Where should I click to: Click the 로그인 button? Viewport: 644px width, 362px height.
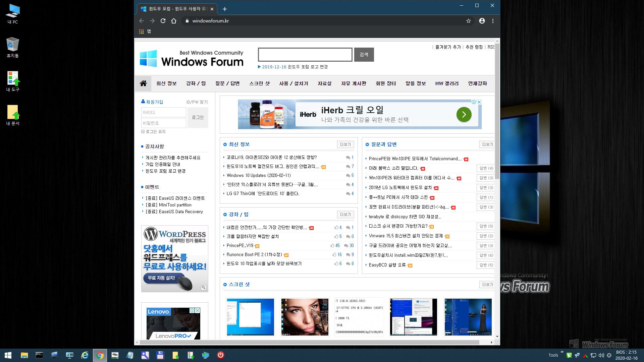pos(198,118)
